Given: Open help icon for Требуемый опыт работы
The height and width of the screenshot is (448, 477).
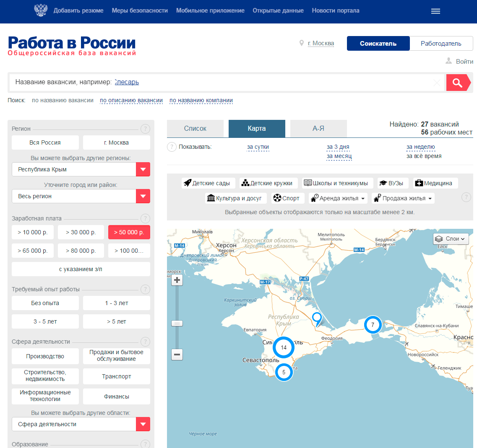Looking at the screenshot, I should [145, 289].
